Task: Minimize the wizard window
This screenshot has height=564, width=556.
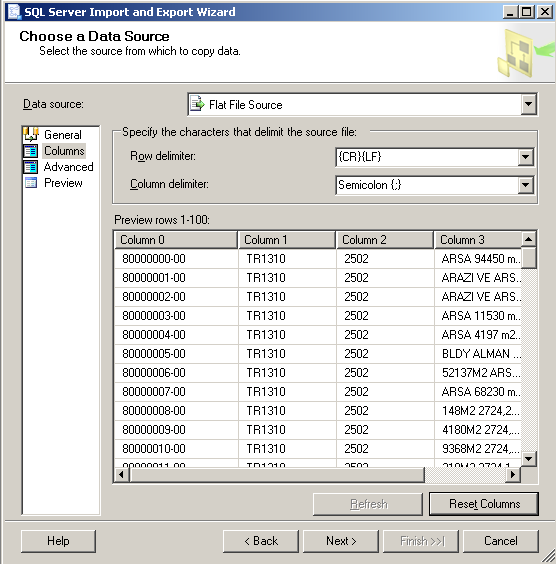Action: (510, 12)
